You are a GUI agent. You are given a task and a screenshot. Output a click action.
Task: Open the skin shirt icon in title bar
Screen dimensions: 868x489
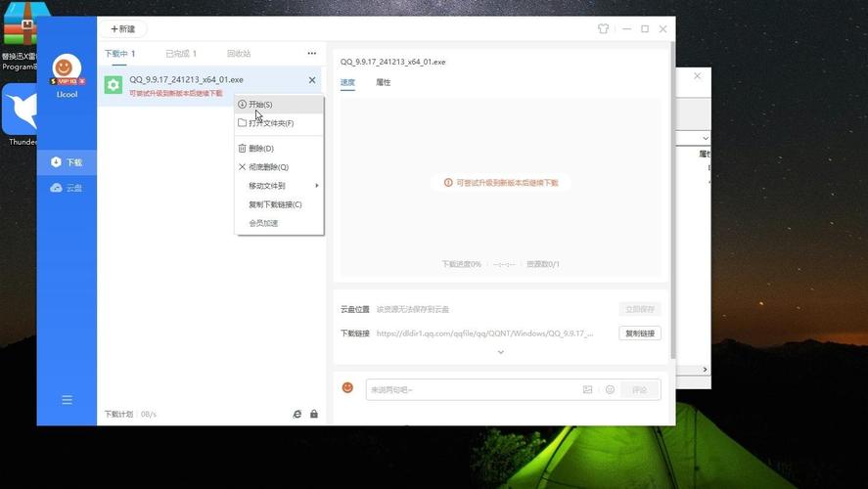click(603, 28)
